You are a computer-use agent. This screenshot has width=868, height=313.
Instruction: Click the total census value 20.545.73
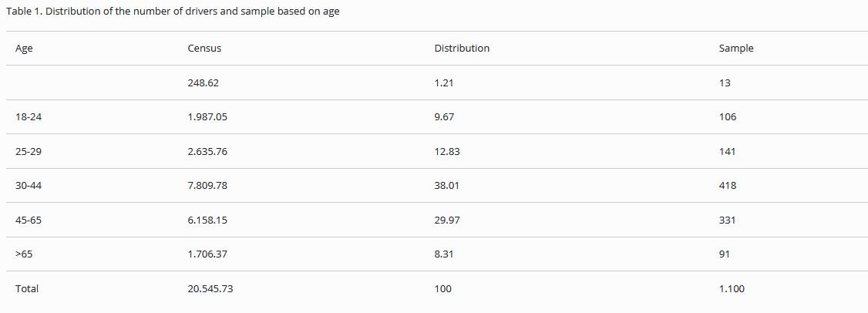tap(210, 289)
